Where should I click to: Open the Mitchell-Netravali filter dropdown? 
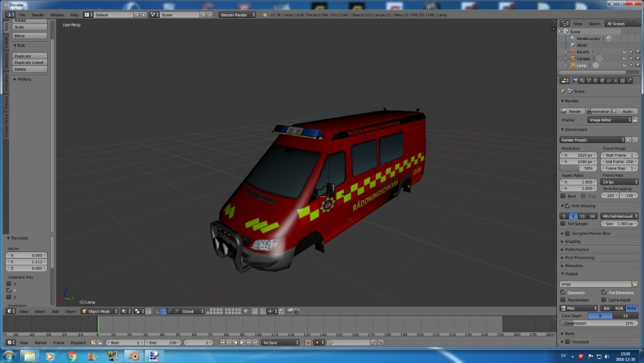coord(619,216)
